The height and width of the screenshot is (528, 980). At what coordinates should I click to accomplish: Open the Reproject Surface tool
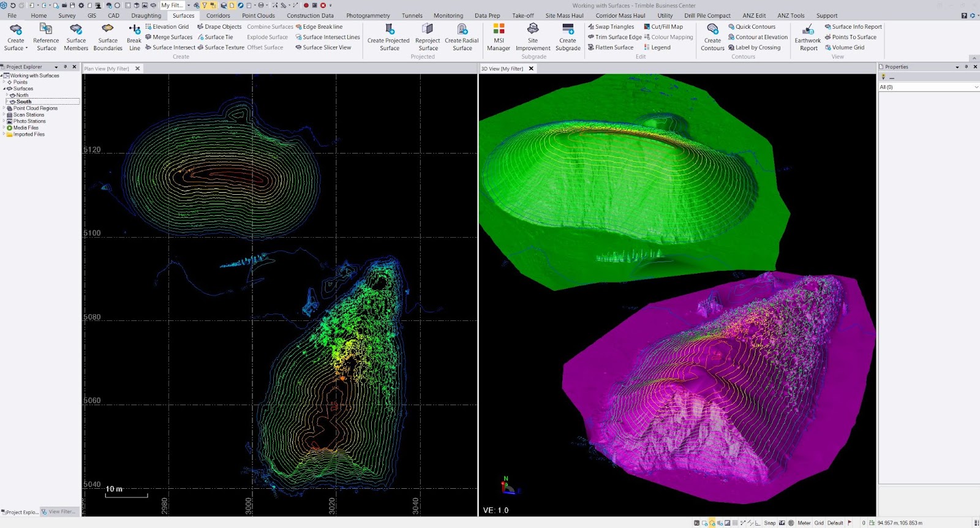[428, 37]
